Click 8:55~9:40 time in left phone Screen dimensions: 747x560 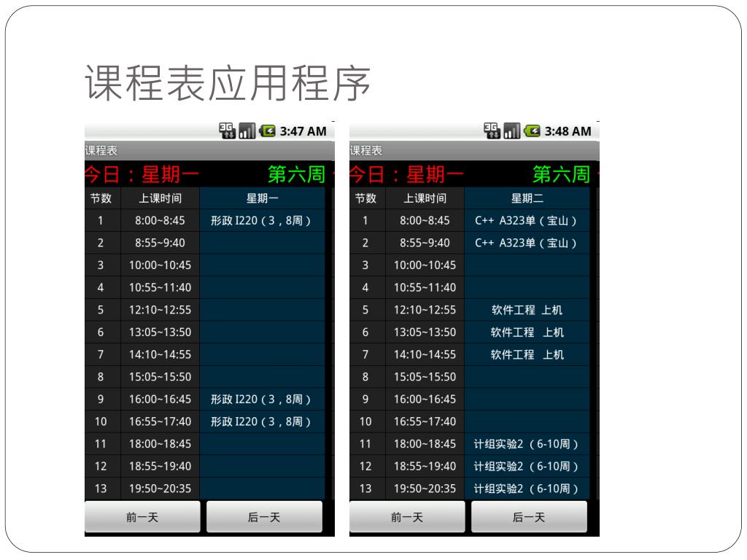[160, 243]
